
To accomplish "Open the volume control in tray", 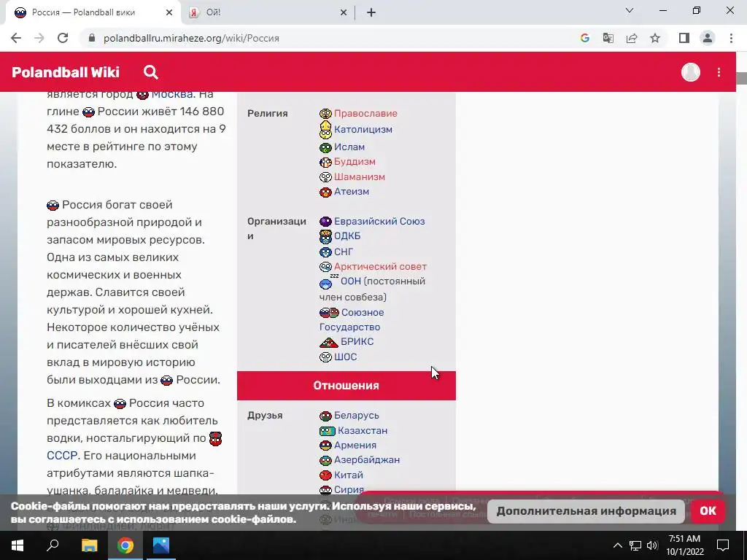I will coord(652,545).
